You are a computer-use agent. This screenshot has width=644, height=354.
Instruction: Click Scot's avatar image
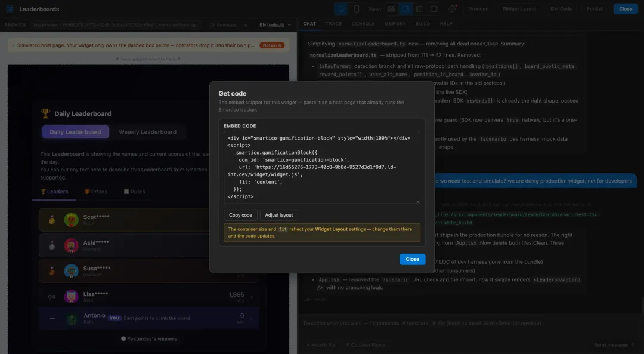point(72,220)
